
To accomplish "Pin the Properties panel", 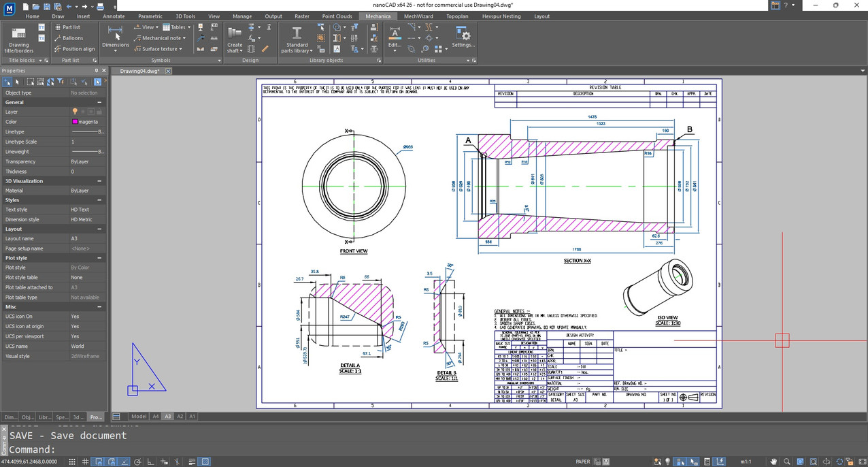I will tap(97, 71).
